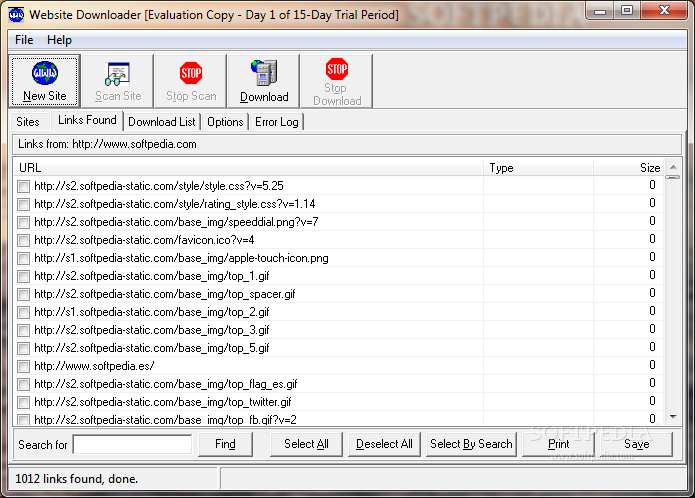Sort by the Type column header

[x=538, y=168]
